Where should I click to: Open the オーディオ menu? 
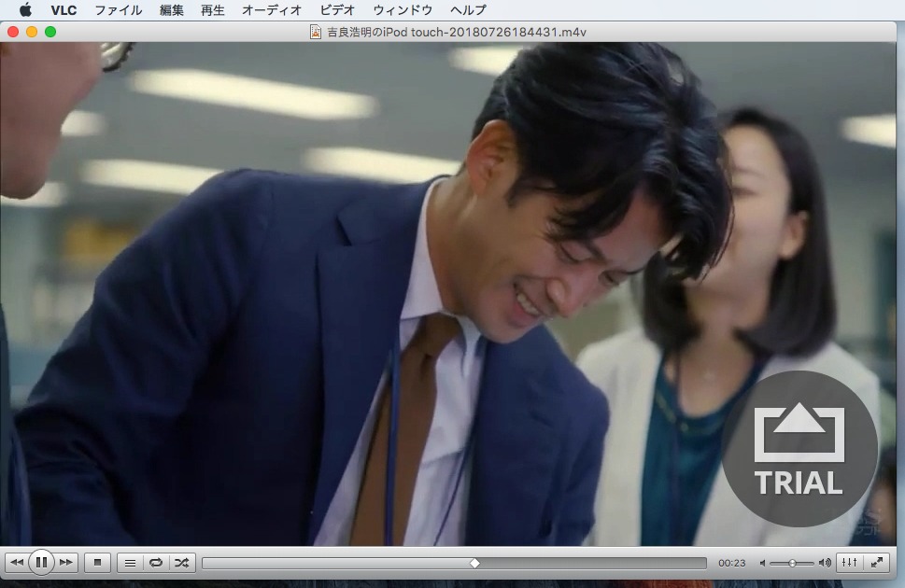(271, 10)
